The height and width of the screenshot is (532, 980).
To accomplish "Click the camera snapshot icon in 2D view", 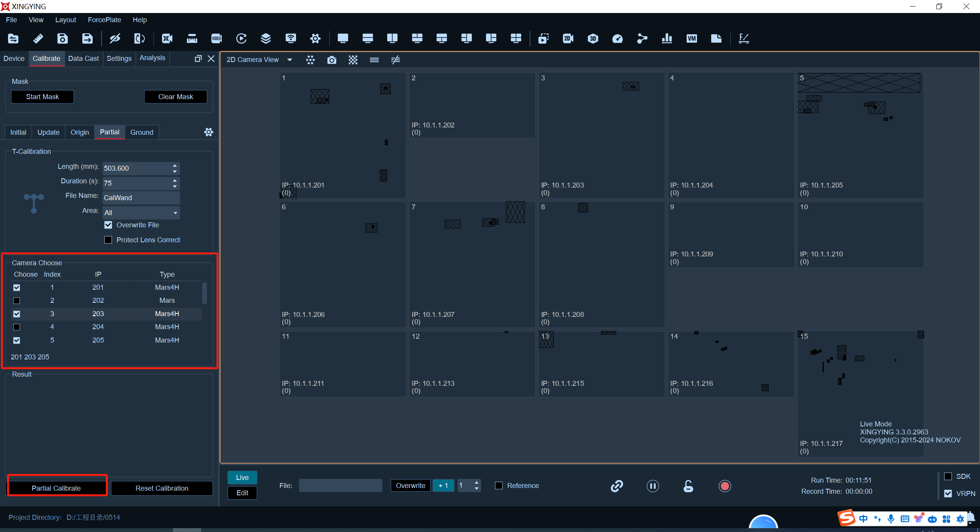I will click(x=332, y=60).
